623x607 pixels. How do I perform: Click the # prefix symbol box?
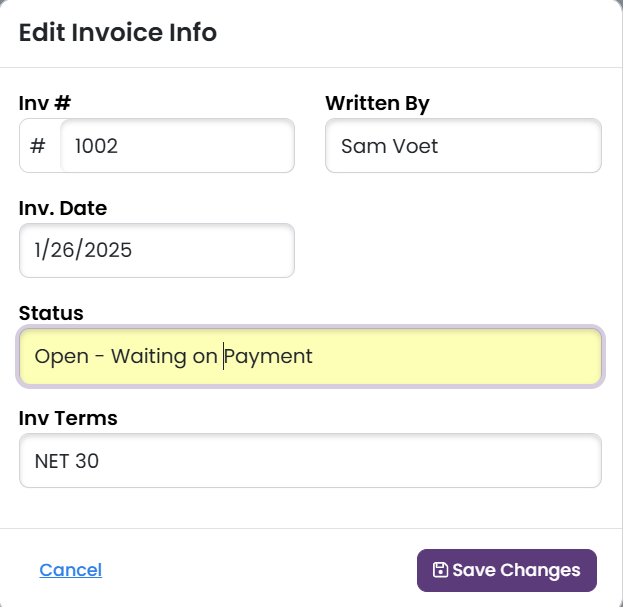40,145
